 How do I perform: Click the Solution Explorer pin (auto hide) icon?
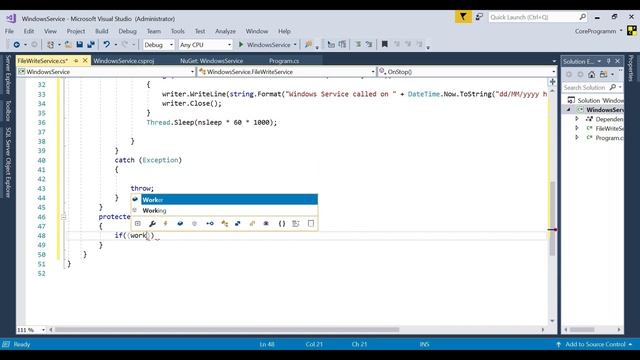click(x=608, y=61)
